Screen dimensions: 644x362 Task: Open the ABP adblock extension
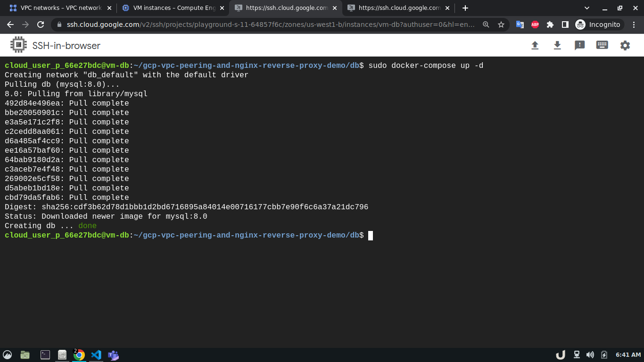pyautogui.click(x=535, y=25)
